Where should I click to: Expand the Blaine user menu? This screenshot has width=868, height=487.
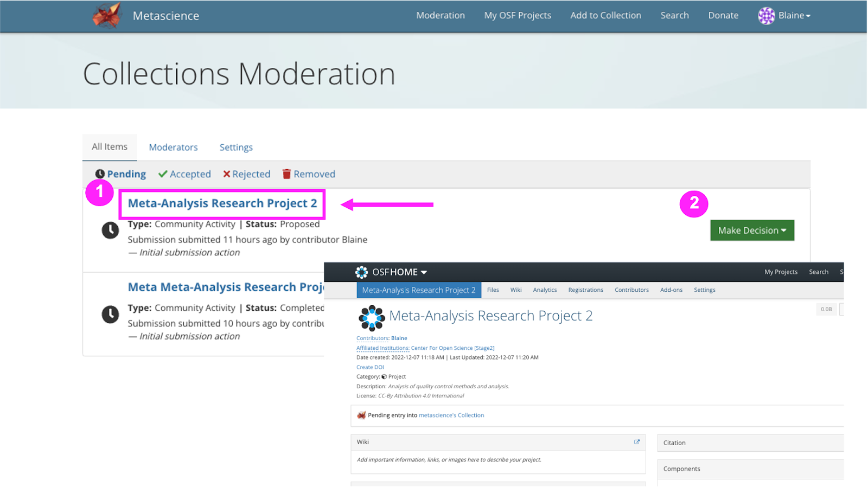tap(794, 16)
